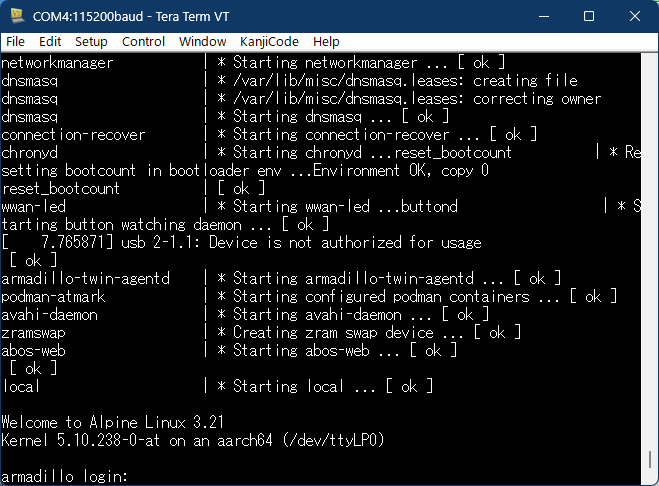Open the Help menu
This screenshot has width=659, height=486.
click(x=326, y=42)
